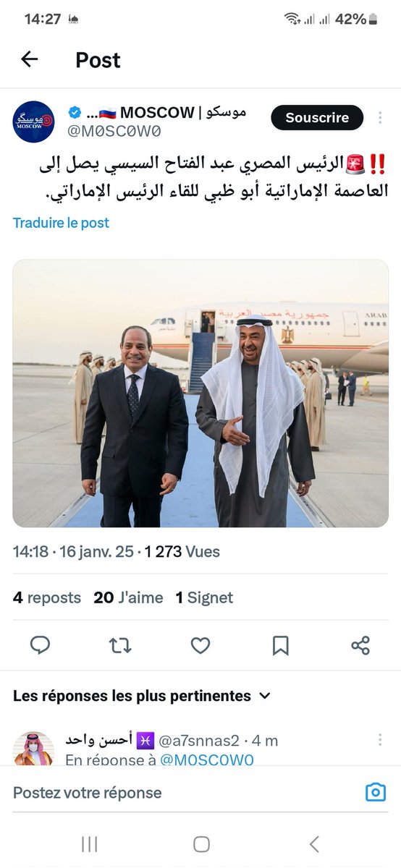
Task: Open the reply's three-dot menu from a7snnas2
Action: click(x=380, y=739)
